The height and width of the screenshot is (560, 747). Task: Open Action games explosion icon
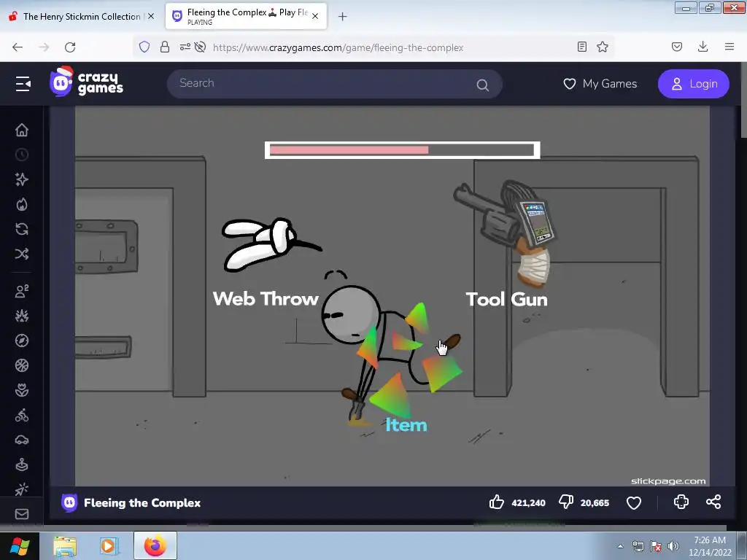[22, 316]
